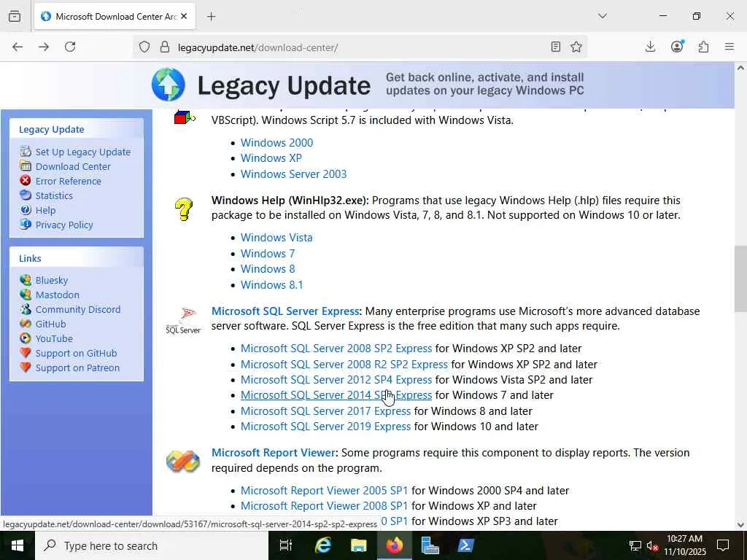Open the Firefox account icon

coord(677,46)
